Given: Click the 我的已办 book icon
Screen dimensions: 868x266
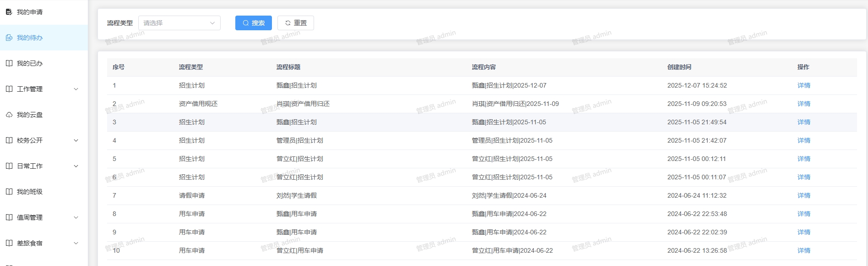Looking at the screenshot, I should click(9, 63).
